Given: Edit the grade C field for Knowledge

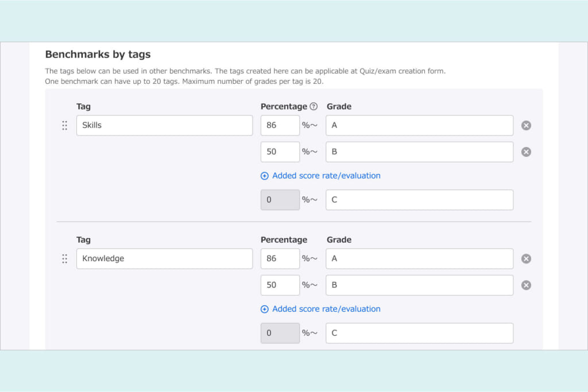Looking at the screenshot, I should pyautogui.click(x=419, y=333).
